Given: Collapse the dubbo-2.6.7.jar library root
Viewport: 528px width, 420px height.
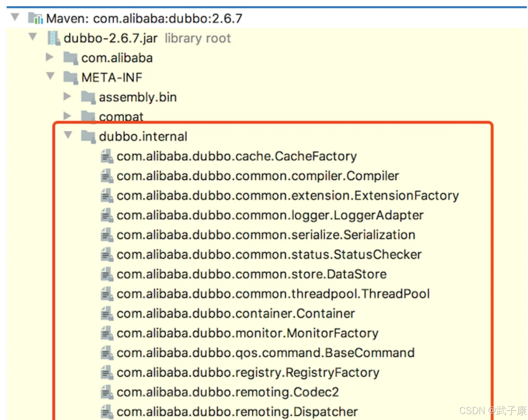Looking at the screenshot, I should (33, 37).
